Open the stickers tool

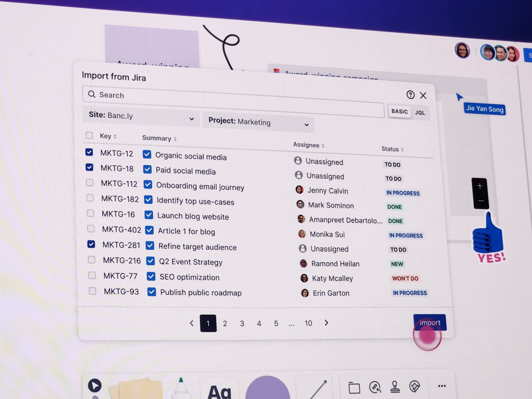[x=414, y=386]
